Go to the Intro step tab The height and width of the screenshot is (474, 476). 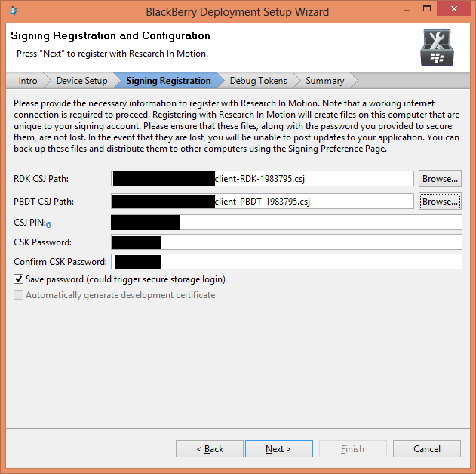point(28,81)
